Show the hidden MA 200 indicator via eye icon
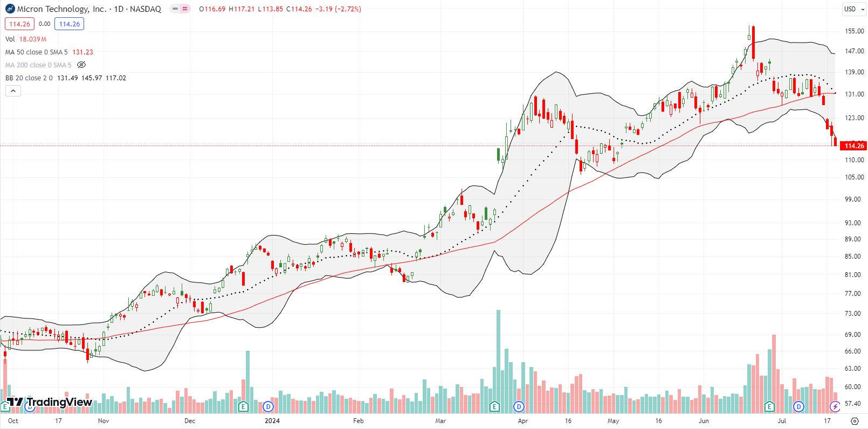Screen dimensions: 868x429 tap(81, 65)
